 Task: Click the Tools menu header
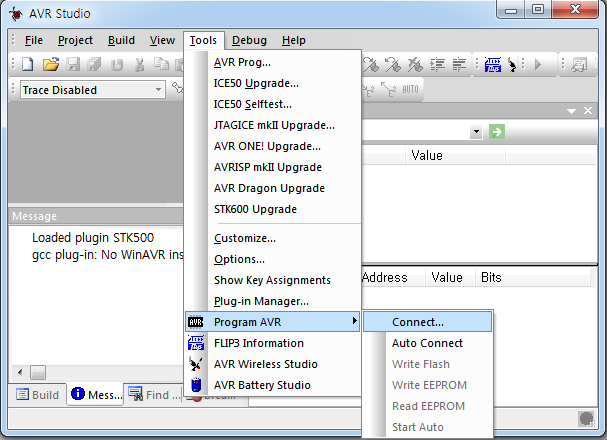click(203, 40)
